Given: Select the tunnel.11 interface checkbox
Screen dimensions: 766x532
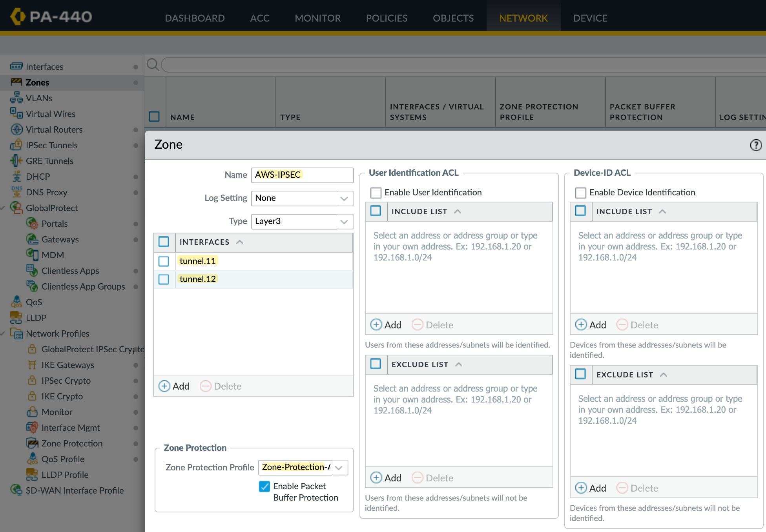Looking at the screenshot, I should [164, 261].
